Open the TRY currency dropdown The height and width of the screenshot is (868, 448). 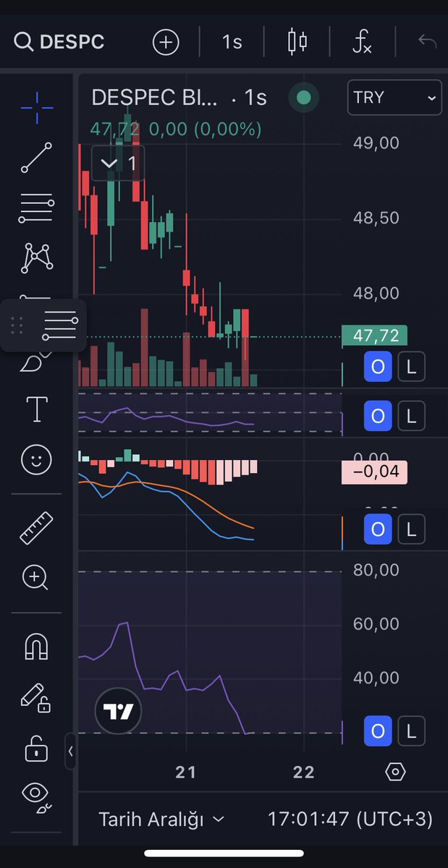click(x=394, y=98)
